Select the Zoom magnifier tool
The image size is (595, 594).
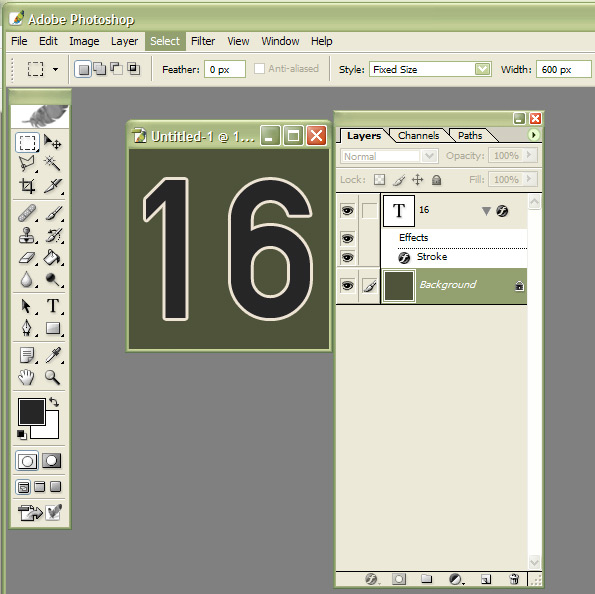coord(52,377)
